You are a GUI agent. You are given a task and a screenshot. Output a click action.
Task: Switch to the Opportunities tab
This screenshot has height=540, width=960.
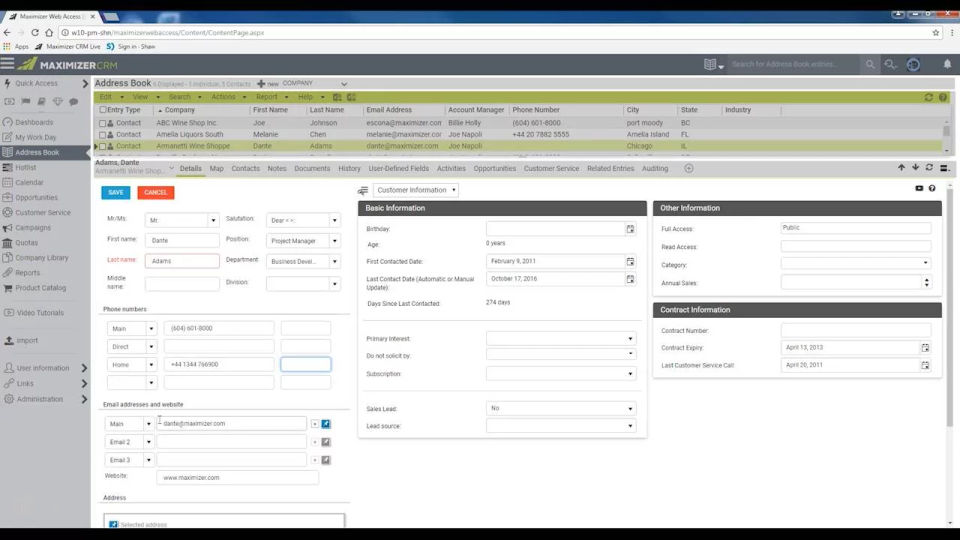[x=495, y=168]
